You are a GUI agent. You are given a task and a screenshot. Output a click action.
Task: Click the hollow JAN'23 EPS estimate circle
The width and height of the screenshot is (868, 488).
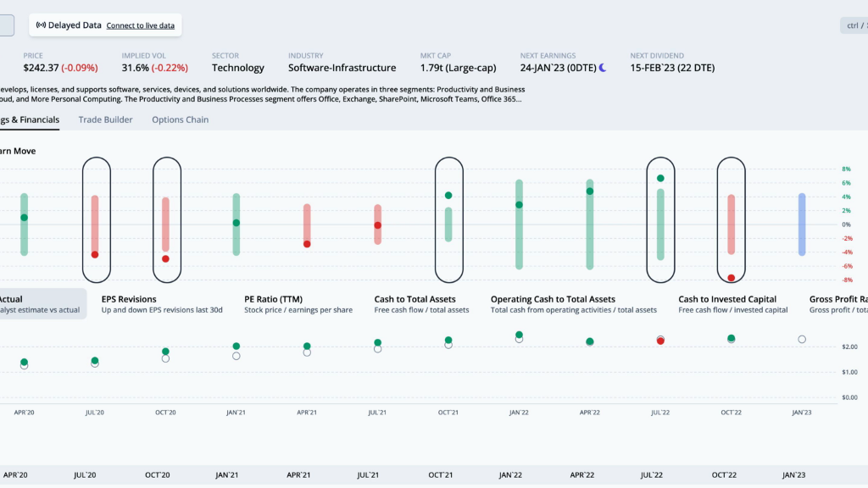[x=802, y=339]
